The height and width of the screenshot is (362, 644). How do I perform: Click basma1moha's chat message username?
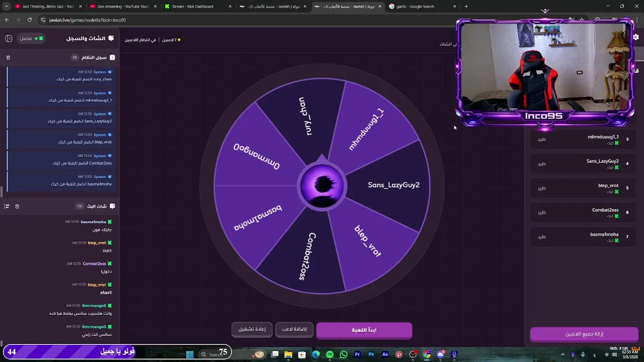pos(93,222)
